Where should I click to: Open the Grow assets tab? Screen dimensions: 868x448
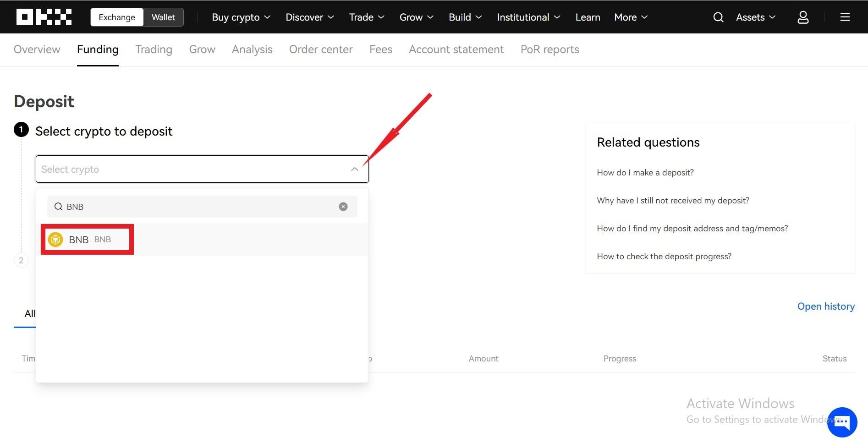pos(202,49)
